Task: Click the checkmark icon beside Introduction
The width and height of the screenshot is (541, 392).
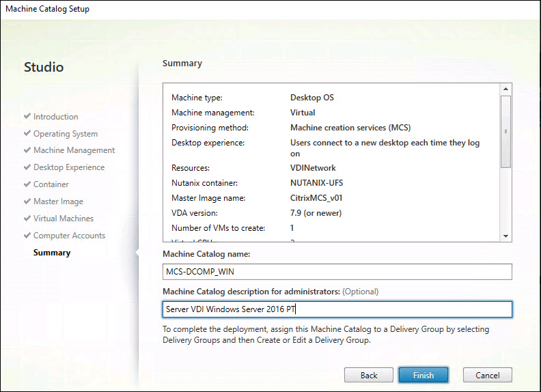Action: [27, 117]
